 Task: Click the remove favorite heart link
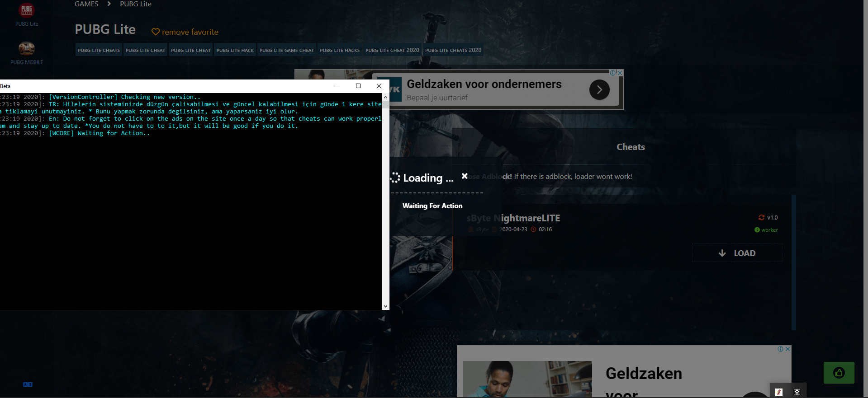click(185, 32)
